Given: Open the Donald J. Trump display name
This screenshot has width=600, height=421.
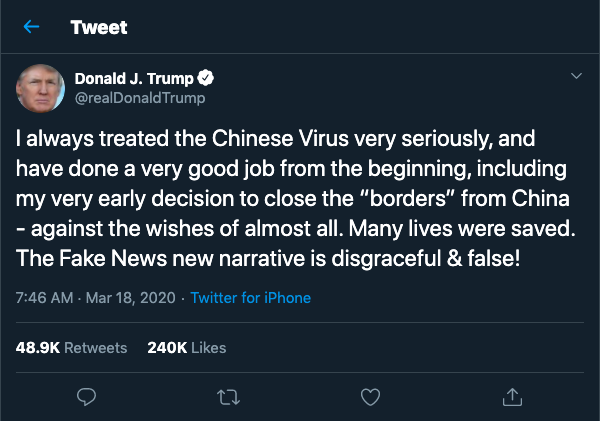Looking at the screenshot, I should coord(134,78).
